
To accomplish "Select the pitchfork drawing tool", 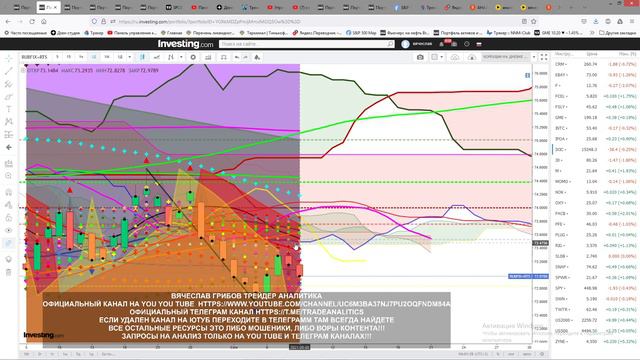I will (x=9, y=84).
